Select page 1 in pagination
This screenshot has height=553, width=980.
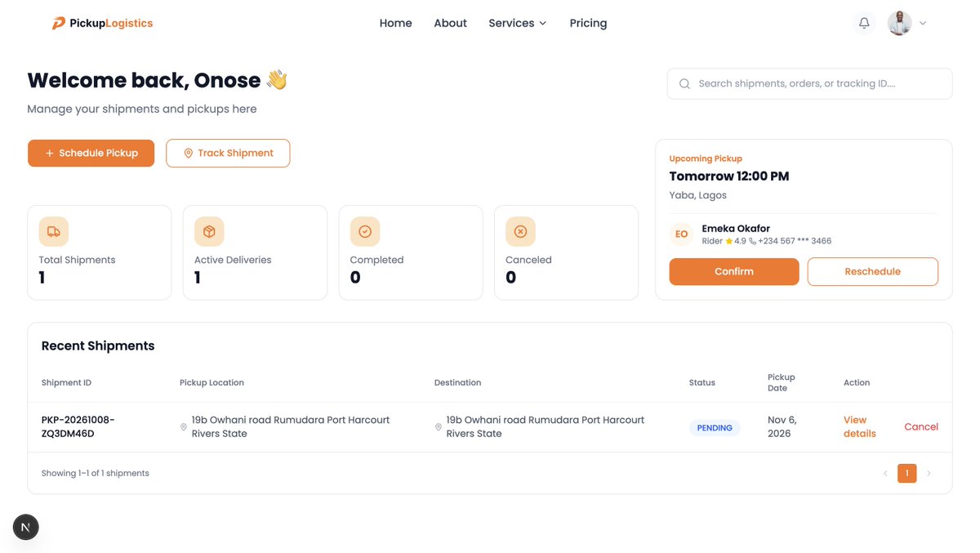coord(906,473)
